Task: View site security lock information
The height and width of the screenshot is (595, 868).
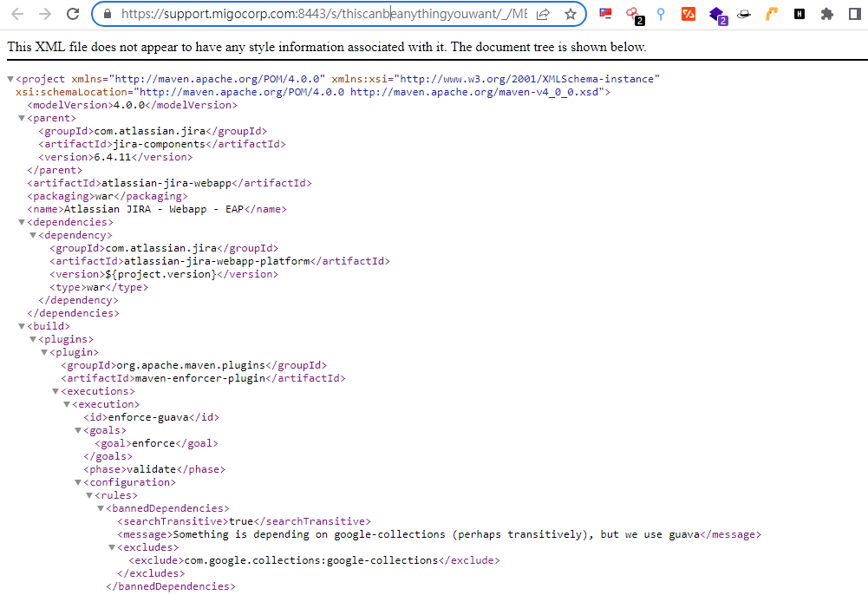Action: tap(108, 14)
